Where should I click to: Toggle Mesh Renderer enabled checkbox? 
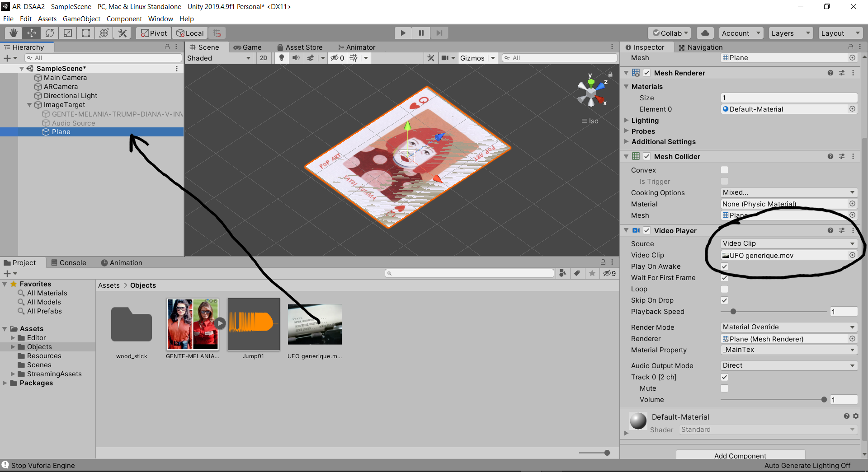(x=647, y=73)
